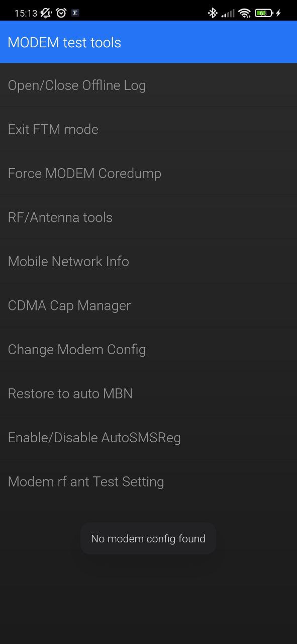Screen dimensions: 297x644
Task: Tap the MODEM test tools title
Action: [64, 42]
